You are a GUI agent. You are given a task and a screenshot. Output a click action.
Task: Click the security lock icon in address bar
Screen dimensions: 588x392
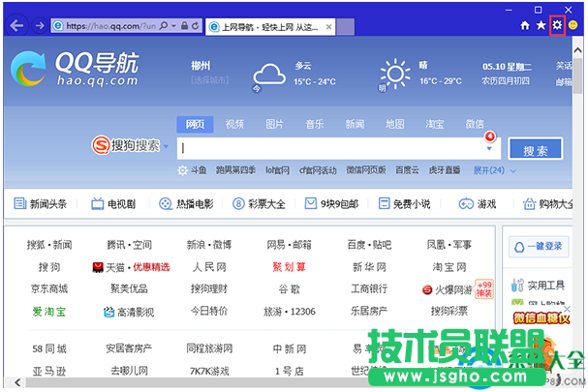[184, 25]
